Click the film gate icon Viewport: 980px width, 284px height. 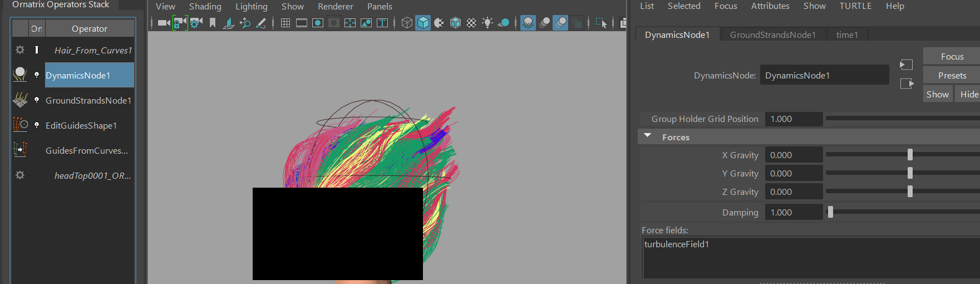302,23
